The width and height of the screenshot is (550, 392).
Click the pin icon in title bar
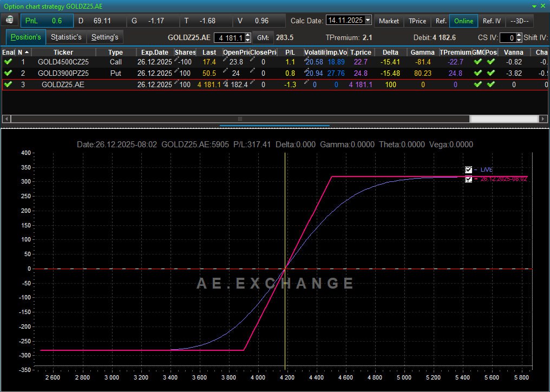534,5
